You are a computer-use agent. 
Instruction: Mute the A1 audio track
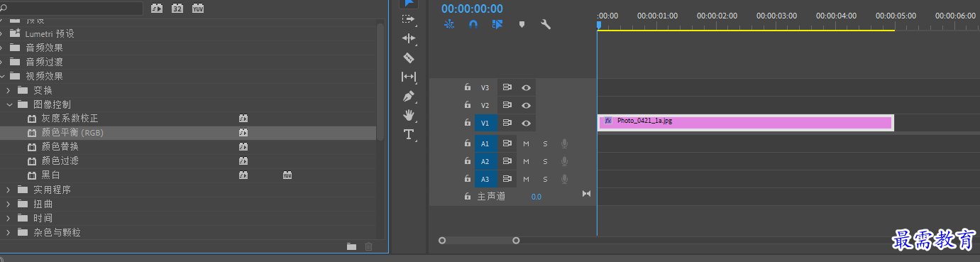click(527, 143)
